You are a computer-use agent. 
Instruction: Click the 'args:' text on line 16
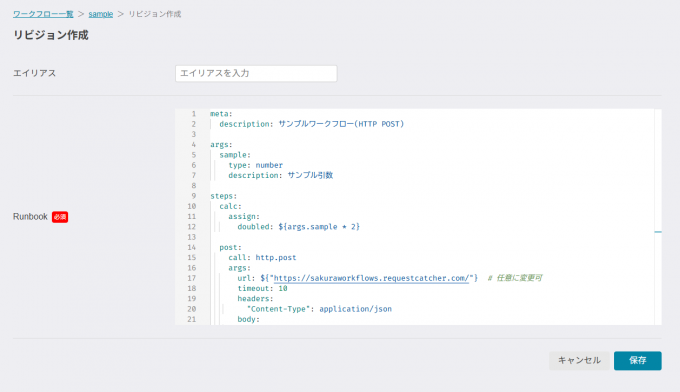(239, 268)
